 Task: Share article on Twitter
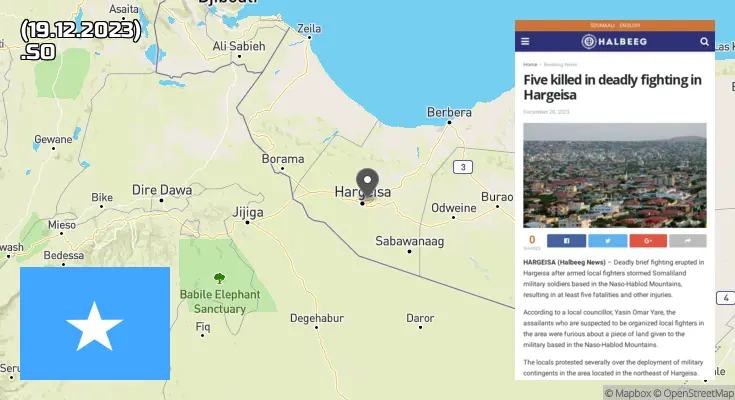pos(608,241)
